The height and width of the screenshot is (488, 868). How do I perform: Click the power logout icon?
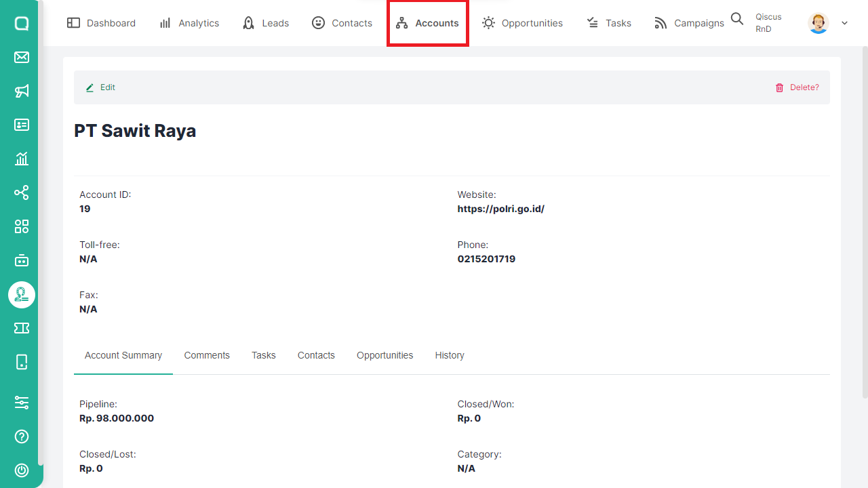[x=22, y=470]
